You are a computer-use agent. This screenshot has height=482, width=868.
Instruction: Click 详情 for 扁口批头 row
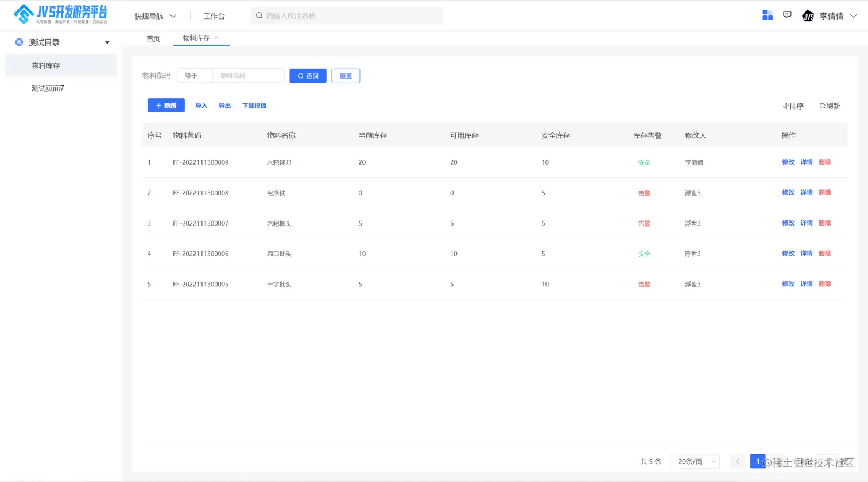point(807,253)
